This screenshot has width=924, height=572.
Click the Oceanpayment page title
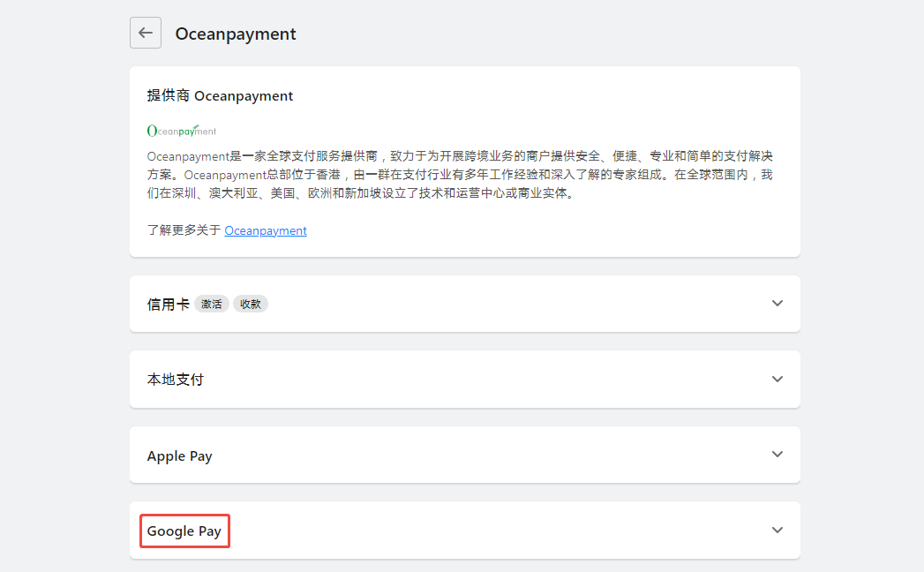click(236, 34)
